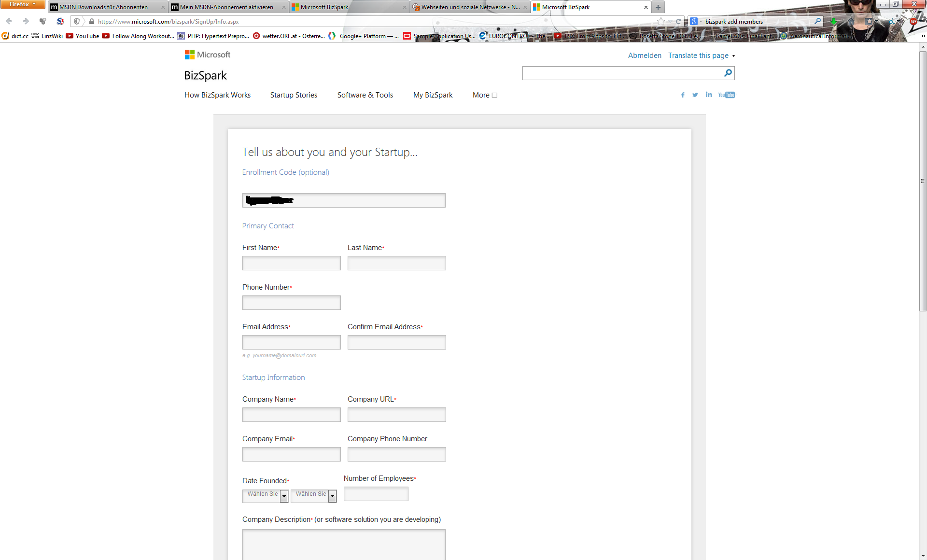Click the site search magnifier icon
927x560 pixels.
coord(728,73)
